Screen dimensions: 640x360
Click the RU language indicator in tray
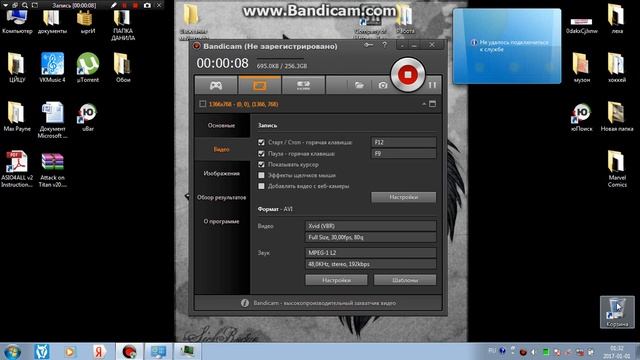click(492, 351)
